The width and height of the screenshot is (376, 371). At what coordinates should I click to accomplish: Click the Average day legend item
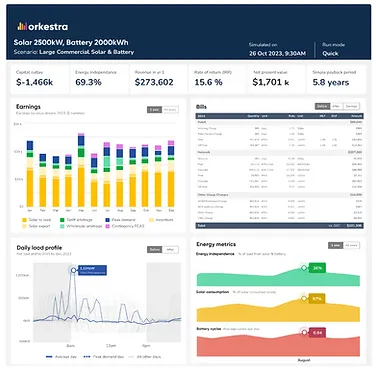tap(61, 357)
